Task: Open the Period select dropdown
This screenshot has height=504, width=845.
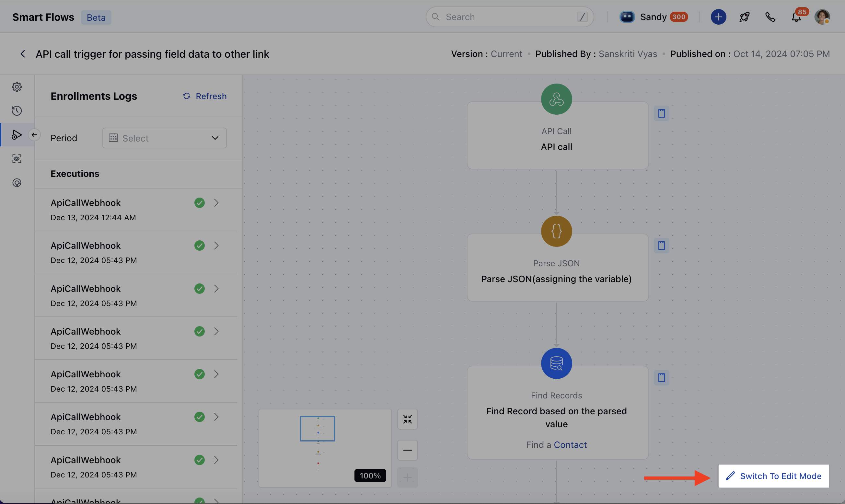Action: (164, 138)
